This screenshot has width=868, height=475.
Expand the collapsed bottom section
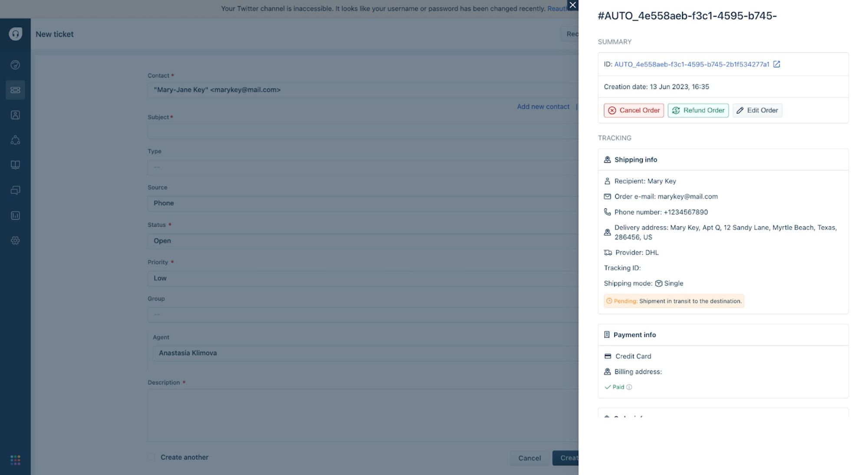(x=723, y=417)
